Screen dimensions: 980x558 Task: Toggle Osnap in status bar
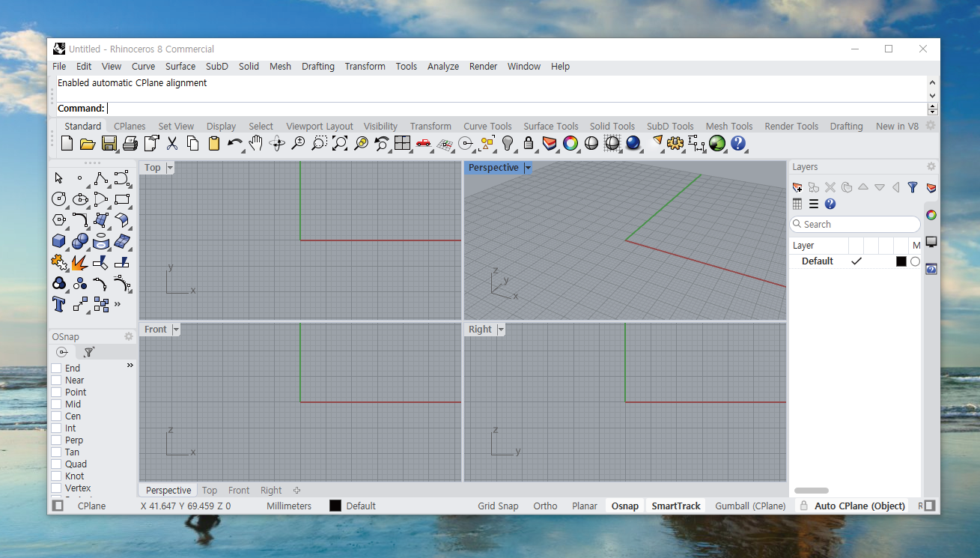point(625,506)
